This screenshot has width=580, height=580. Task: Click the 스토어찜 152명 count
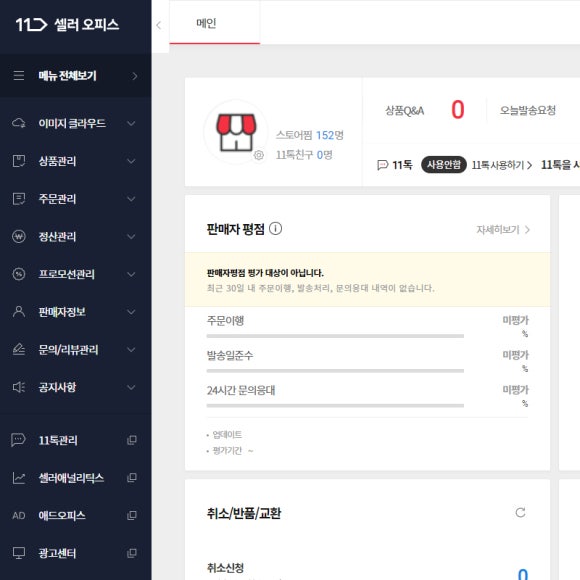tap(310, 135)
